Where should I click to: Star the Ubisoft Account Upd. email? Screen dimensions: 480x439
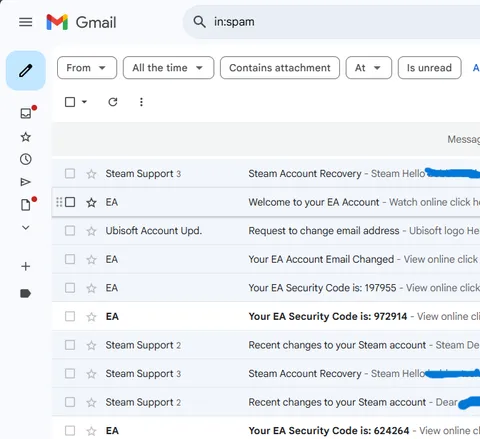coord(91,231)
